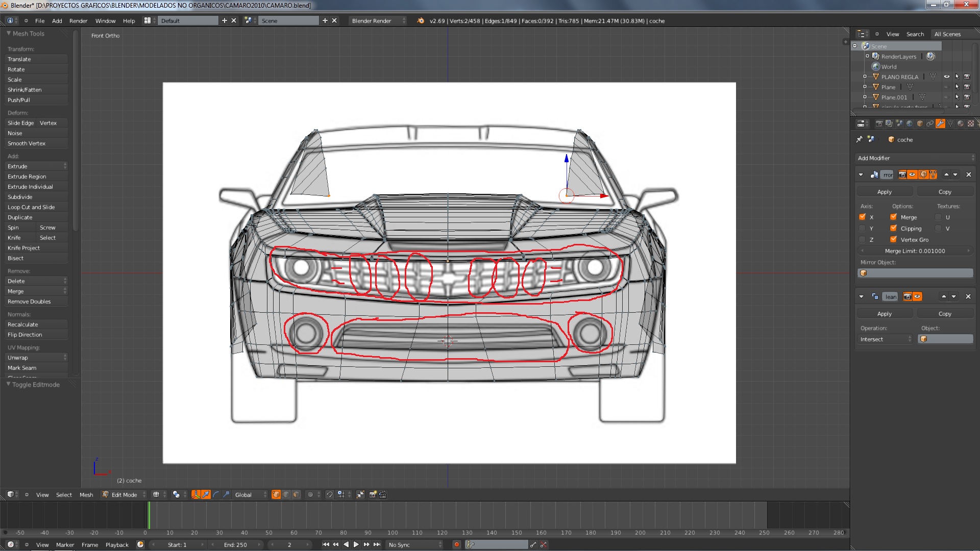The width and height of the screenshot is (980, 551).
Task: Click the record auto-keyframe button
Action: pos(457,544)
